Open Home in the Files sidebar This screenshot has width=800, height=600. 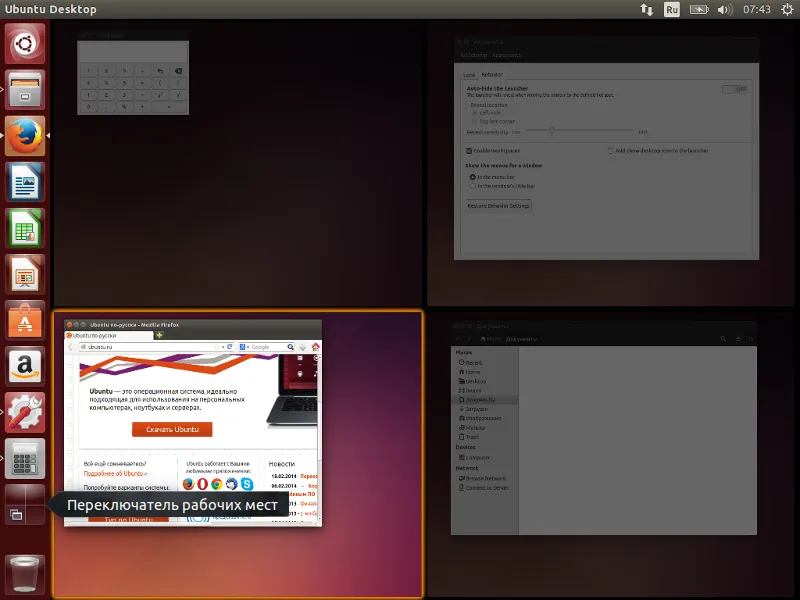click(470, 372)
